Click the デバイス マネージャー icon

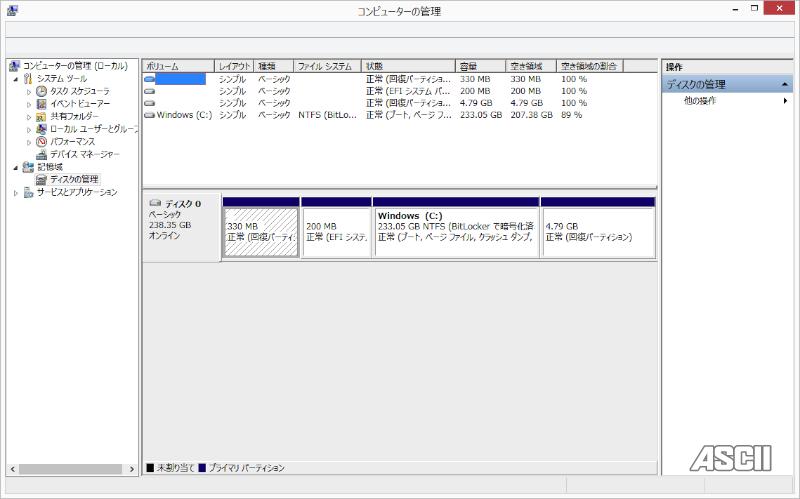coord(41,154)
